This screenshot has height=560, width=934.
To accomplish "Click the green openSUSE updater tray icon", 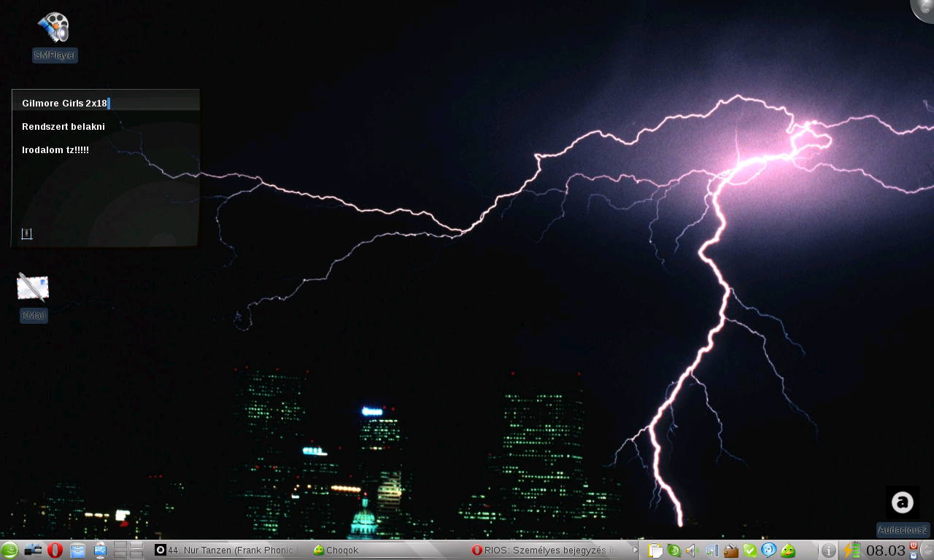I will [x=674, y=551].
